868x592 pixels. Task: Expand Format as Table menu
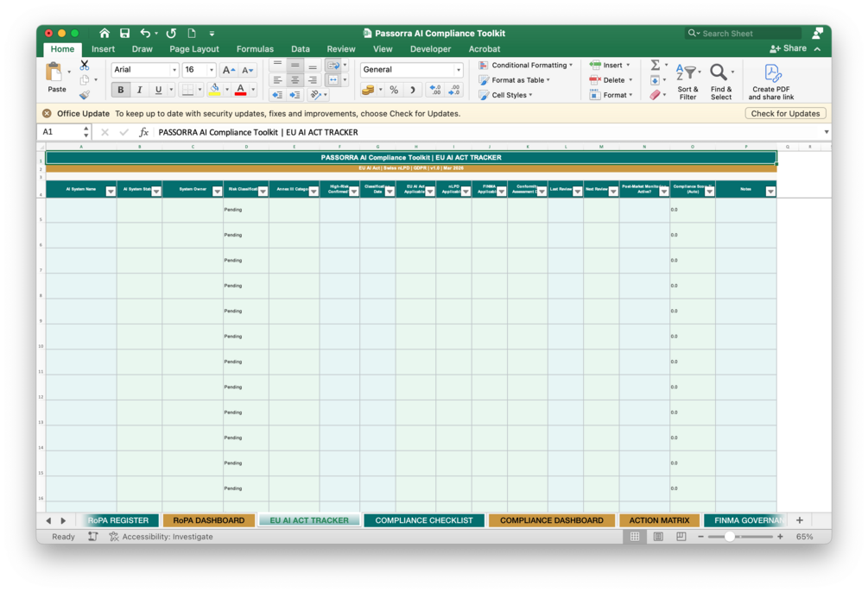[x=514, y=80]
